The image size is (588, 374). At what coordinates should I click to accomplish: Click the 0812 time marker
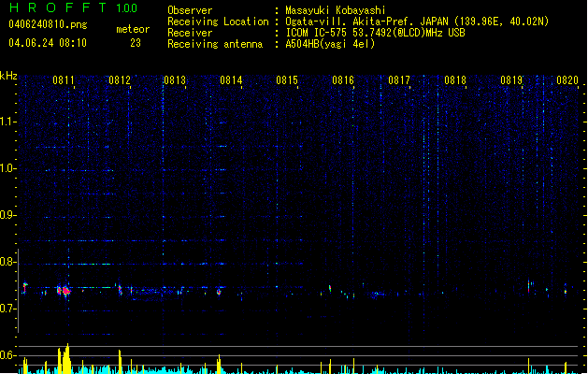(120, 80)
